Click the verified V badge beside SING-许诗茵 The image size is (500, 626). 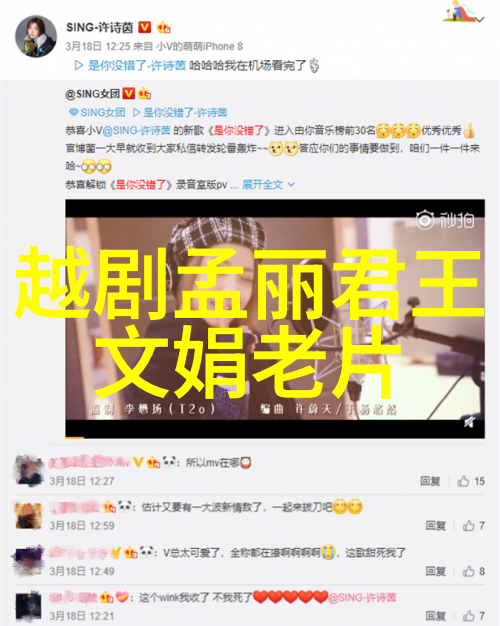145,27
